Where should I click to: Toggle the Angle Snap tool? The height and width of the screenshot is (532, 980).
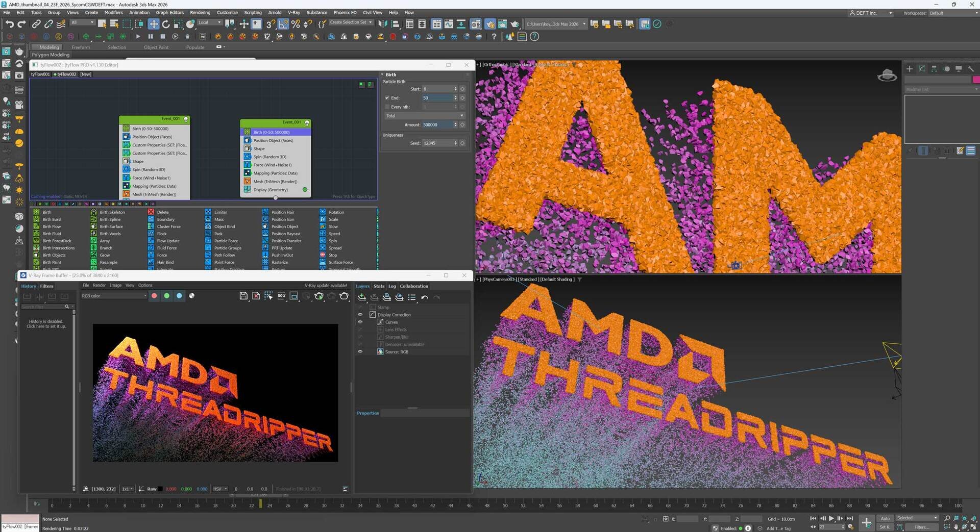[283, 23]
